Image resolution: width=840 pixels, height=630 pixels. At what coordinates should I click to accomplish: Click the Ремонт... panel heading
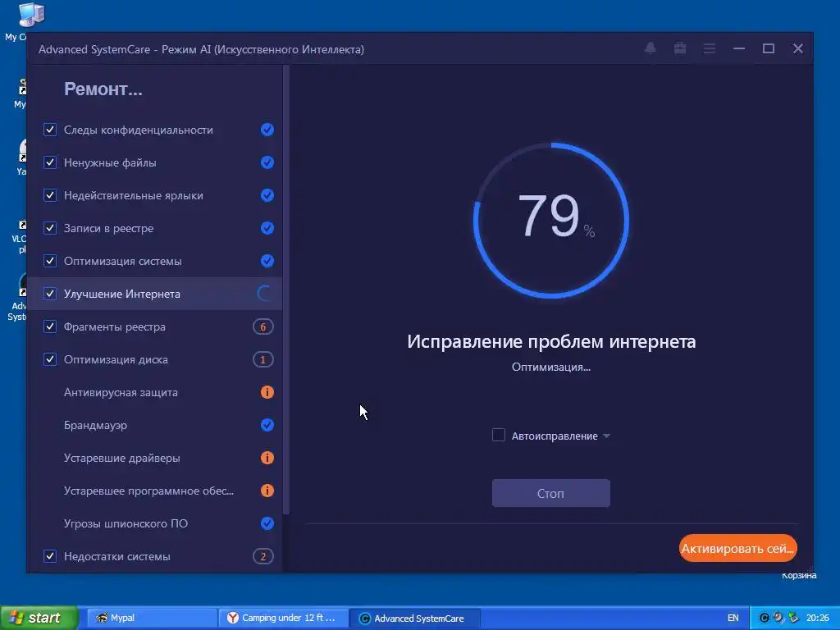(x=103, y=89)
